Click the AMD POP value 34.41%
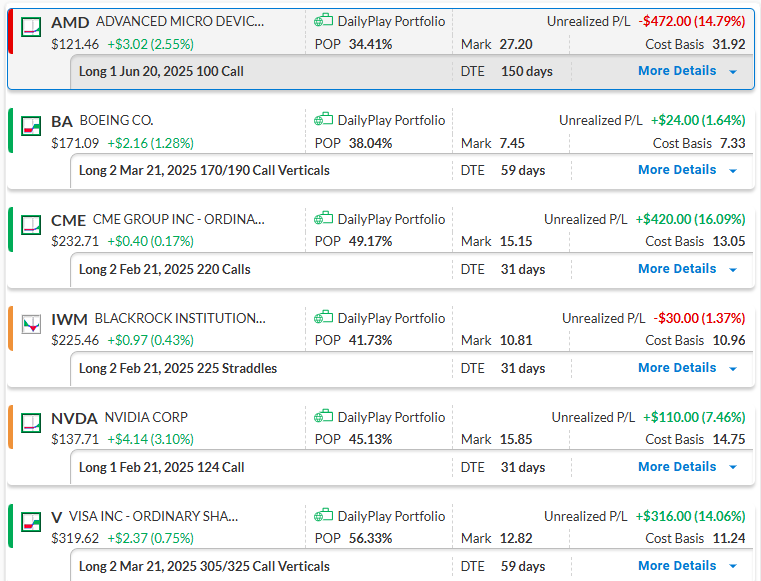Image resolution: width=761 pixels, height=581 pixels. (370, 45)
